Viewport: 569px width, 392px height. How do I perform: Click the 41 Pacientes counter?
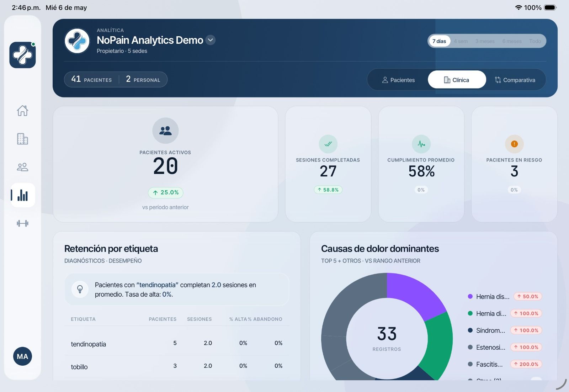click(91, 79)
